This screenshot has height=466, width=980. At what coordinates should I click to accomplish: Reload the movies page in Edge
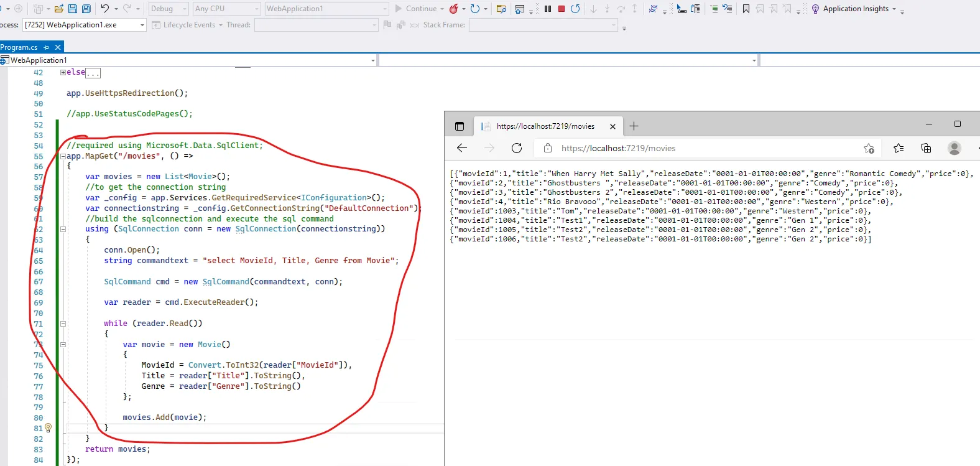(x=517, y=148)
